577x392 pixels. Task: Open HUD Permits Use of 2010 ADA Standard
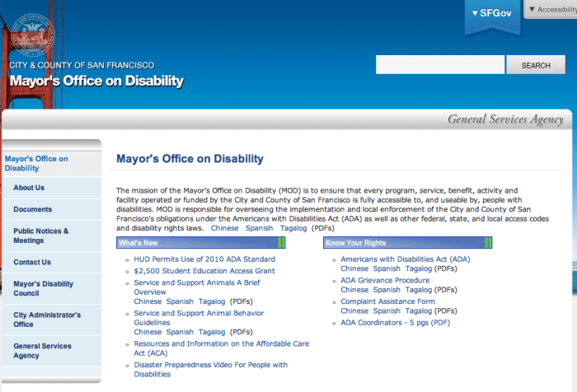(204, 259)
